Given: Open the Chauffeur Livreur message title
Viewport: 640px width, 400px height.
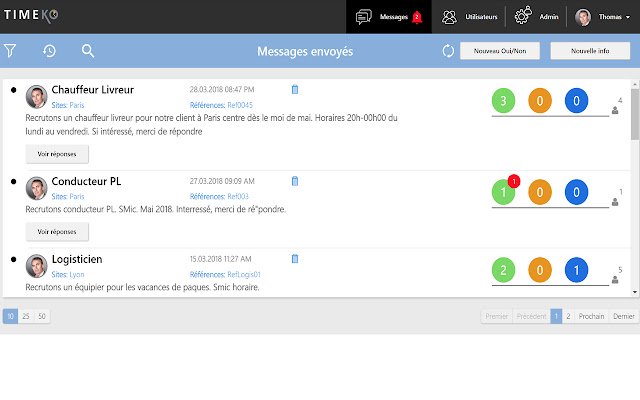Looking at the screenshot, I should point(93,90).
